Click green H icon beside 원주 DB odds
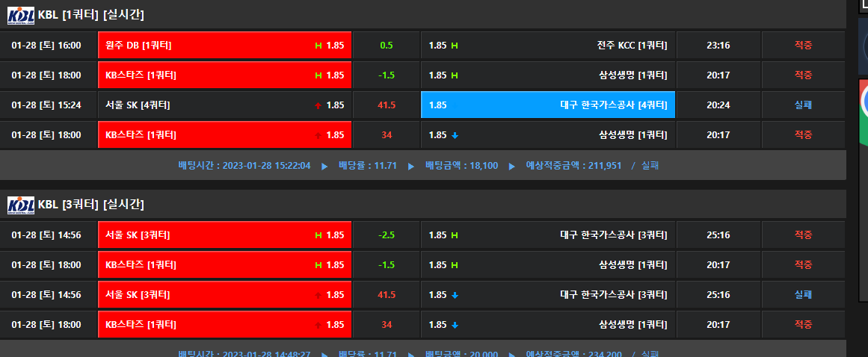The height and width of the screenshot is (357, 868). click(x=318, y=46)
